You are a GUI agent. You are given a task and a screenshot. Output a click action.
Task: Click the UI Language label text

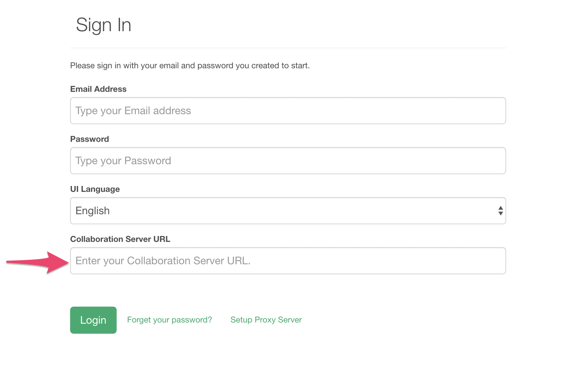[x=95, y=189]
